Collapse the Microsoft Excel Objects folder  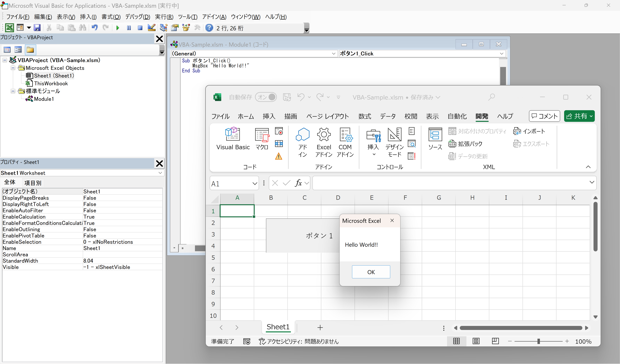click(13, 68)
